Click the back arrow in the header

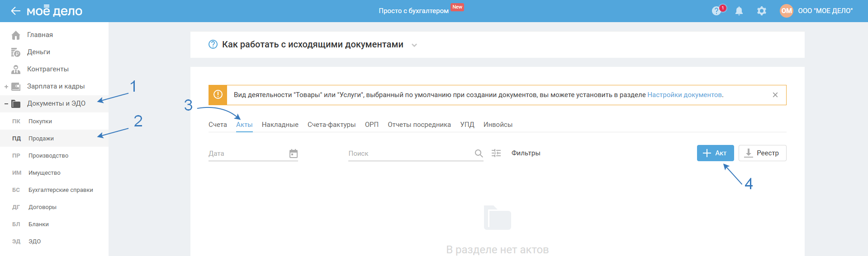point(16,11)
